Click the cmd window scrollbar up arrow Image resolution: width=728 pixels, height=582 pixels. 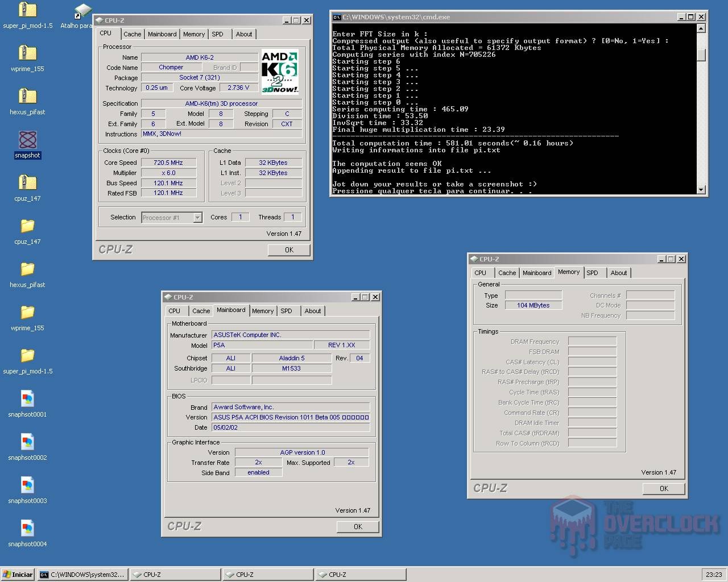point(701,28)
